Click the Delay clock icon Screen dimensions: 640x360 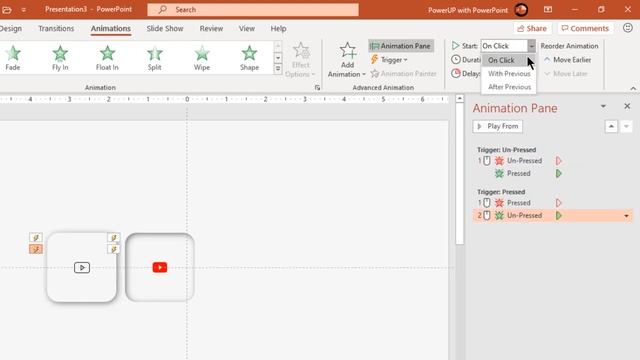tap(456, 73)
